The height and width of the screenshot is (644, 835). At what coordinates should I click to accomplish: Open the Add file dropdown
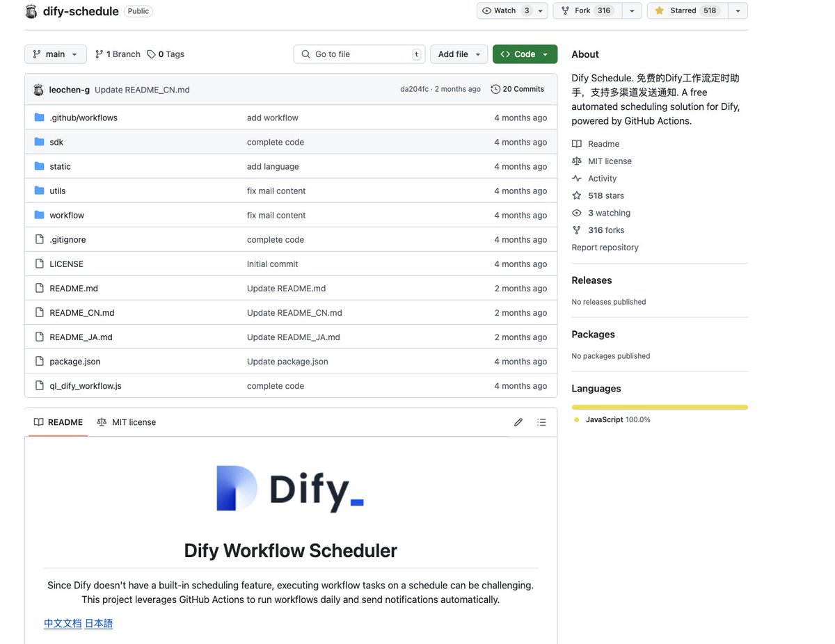pyautogui.click(x=459, y=54)
